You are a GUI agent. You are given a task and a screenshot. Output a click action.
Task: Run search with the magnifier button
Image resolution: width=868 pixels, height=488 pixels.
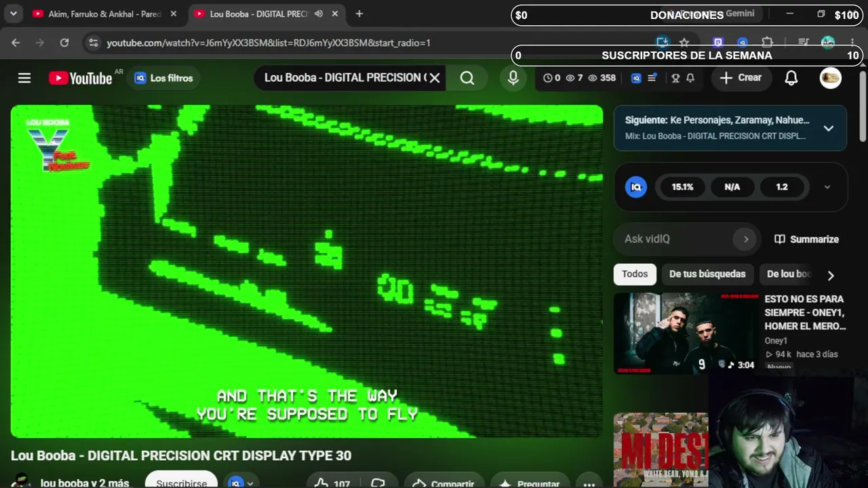[467, 78]
